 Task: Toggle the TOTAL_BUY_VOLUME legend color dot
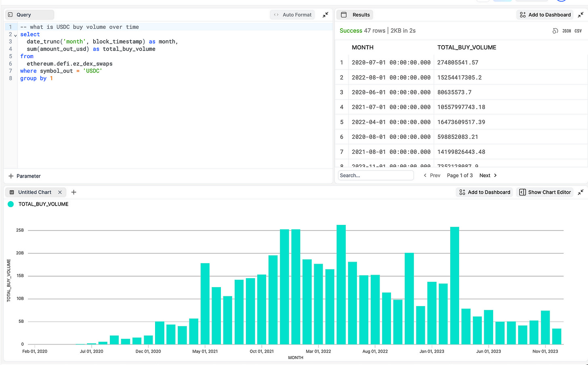point(11,204)
